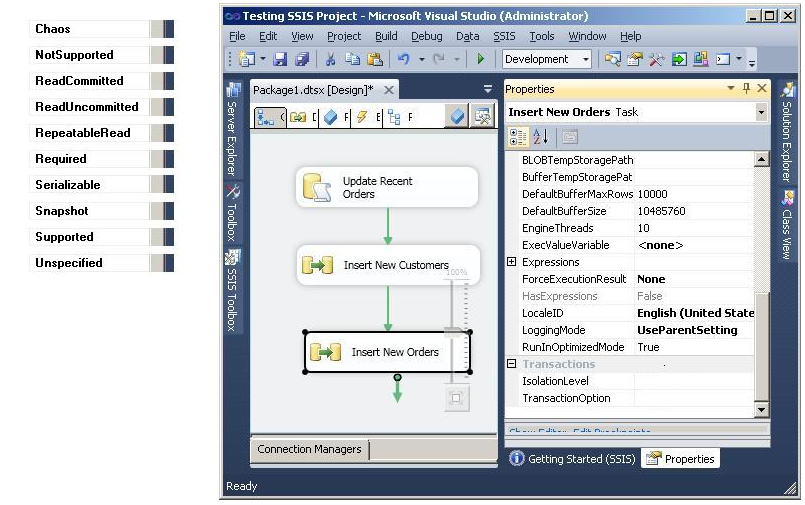Open the New Project dropdown arrow

263,60
